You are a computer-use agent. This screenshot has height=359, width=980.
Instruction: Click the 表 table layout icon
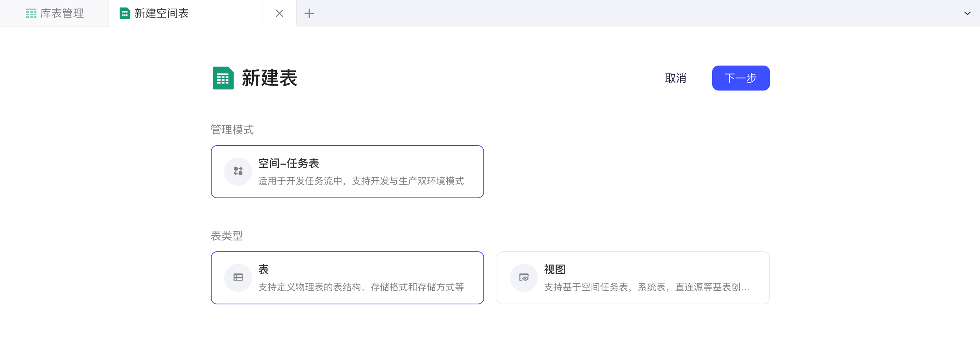pos(238,277)
